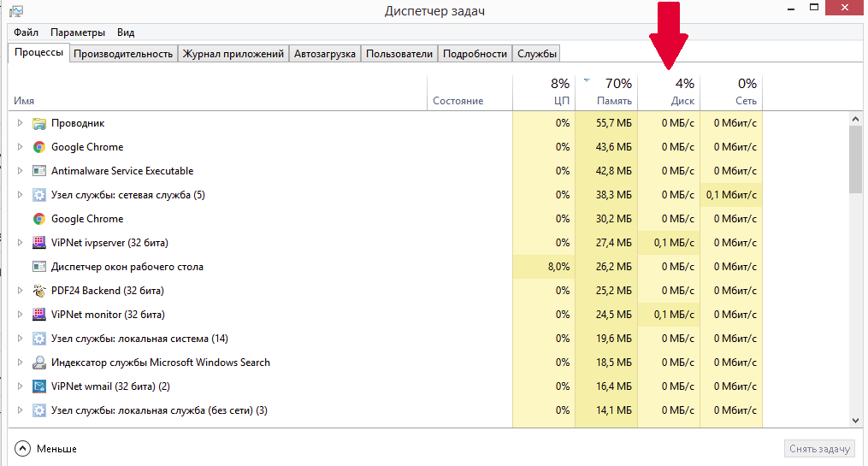Image resolution: width=868 pixels, height=466 pixels.
Task: Sort by the Имя column header
Action: click(x=217, y=93)
